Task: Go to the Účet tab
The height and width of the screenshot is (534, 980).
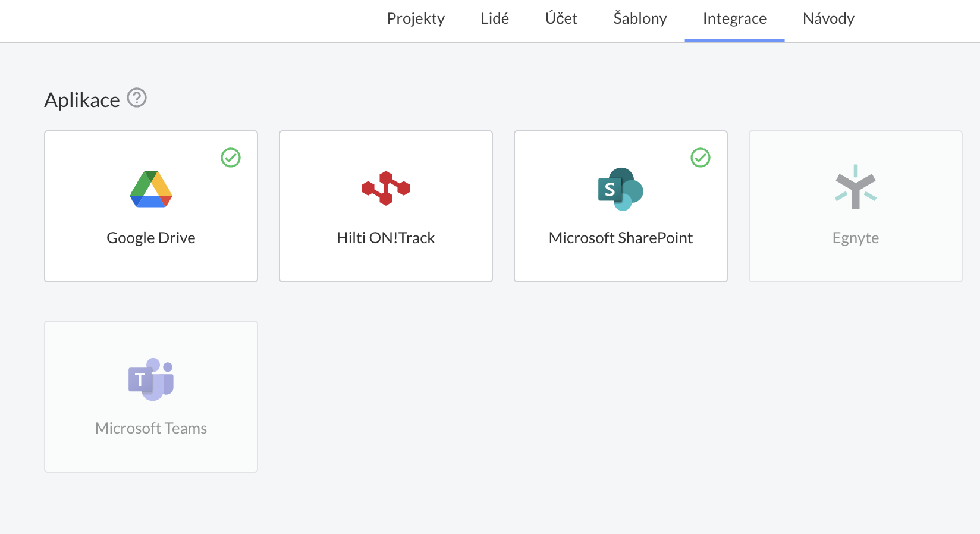Action: [x=561, y=19]
